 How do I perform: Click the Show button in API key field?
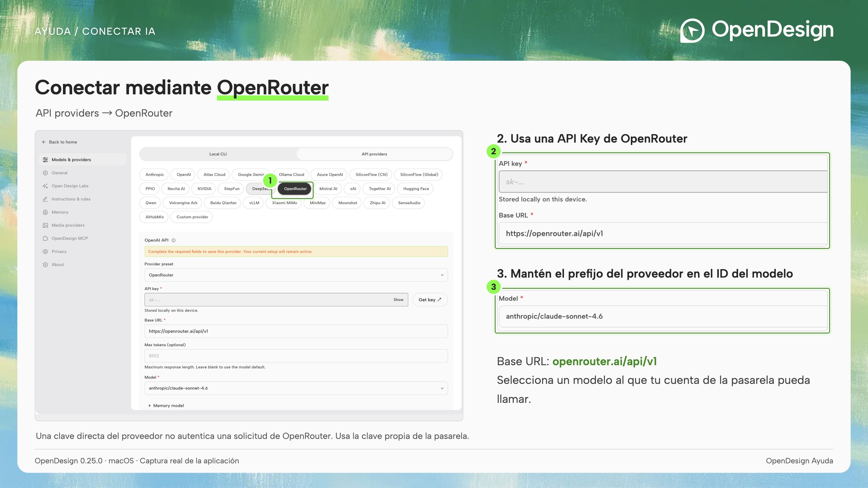point(398,300)
